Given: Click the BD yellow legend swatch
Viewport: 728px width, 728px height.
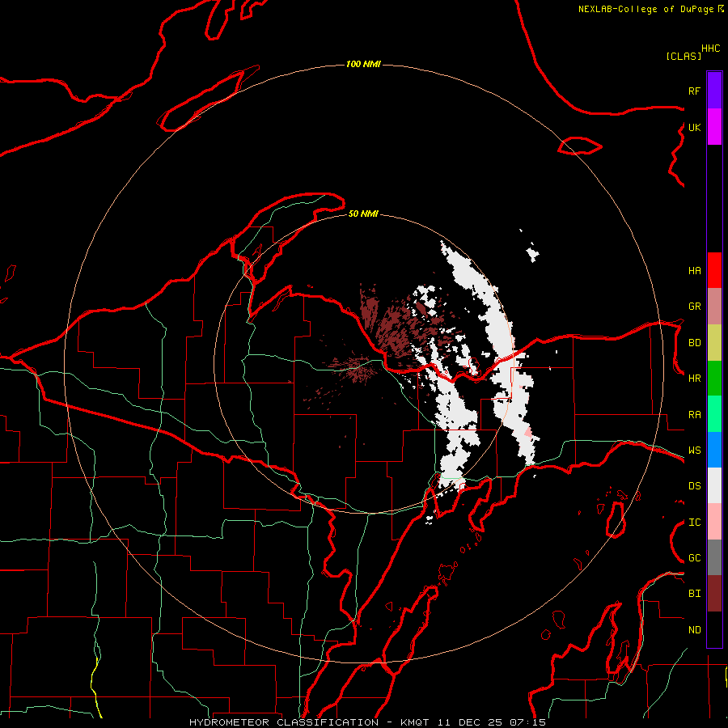Looking at the screenshot, I should [x=714, y=343].
